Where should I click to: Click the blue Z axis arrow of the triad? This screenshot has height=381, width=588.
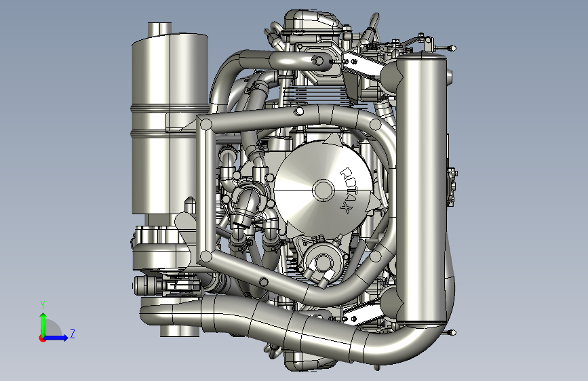56,338
